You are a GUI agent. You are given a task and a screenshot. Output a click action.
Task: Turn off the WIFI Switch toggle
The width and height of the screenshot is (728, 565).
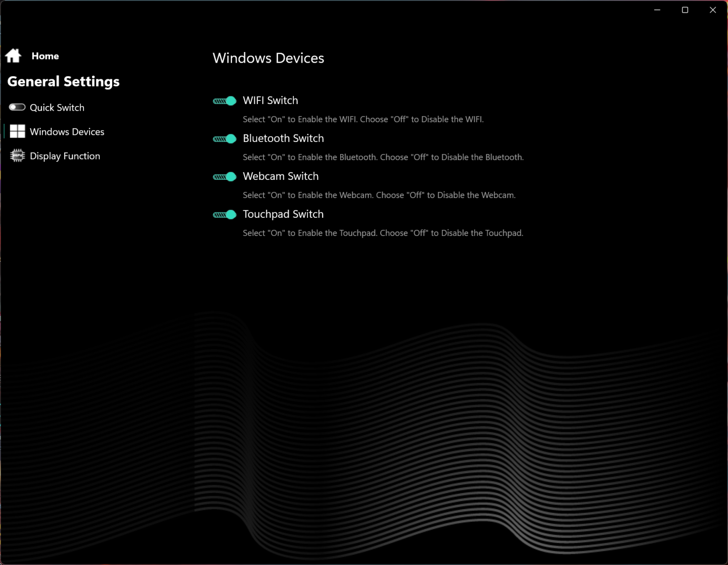[x=224, y=101]
